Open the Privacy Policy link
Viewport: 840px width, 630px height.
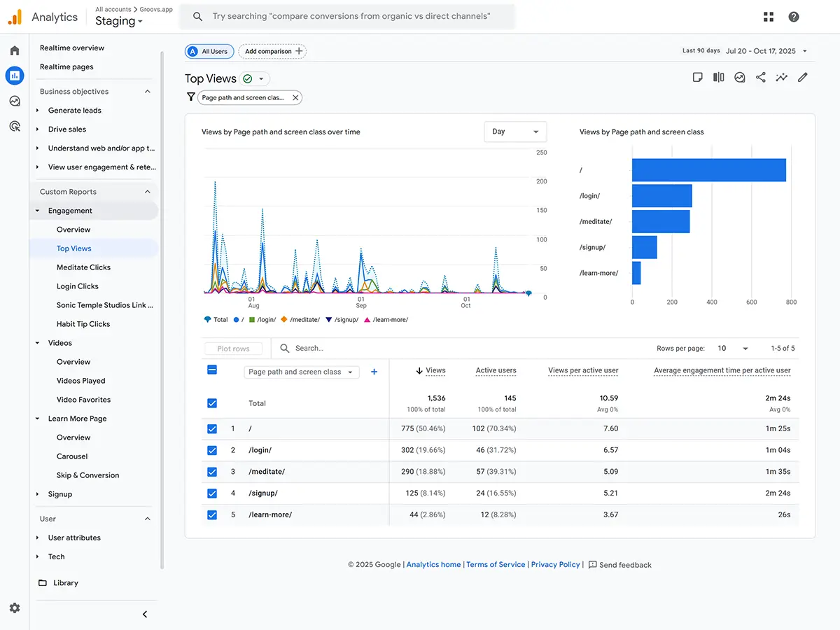tap(555, 565)
